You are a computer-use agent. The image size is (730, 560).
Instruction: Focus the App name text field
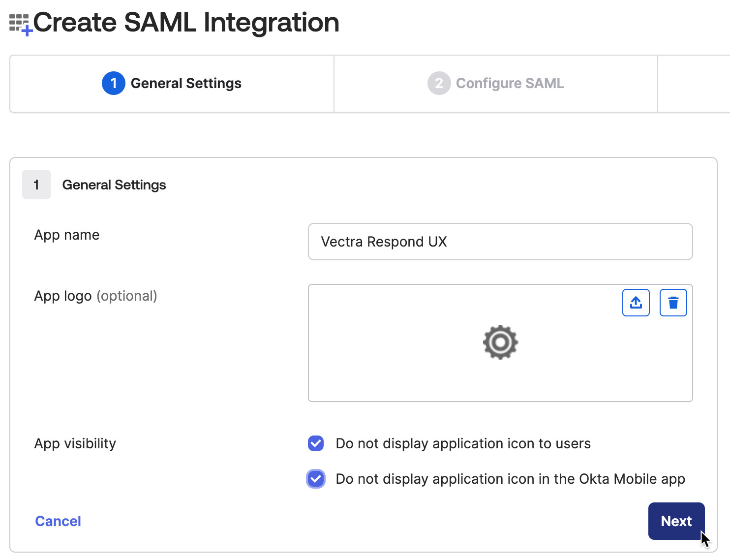[500, 242]
